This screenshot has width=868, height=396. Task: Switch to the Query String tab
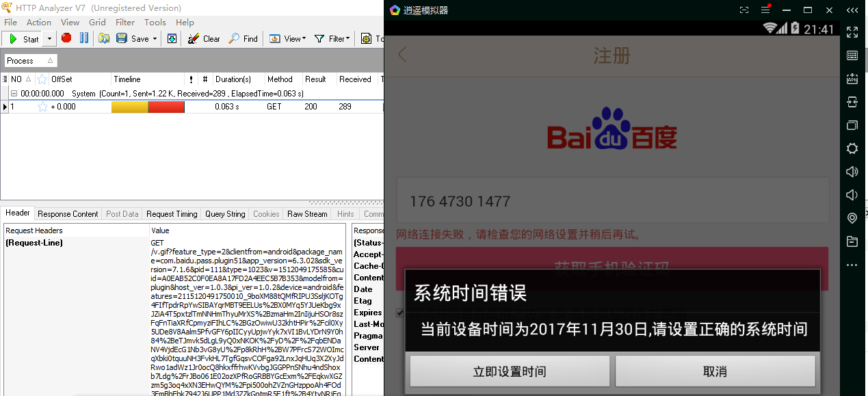click(x=225, y=214)
